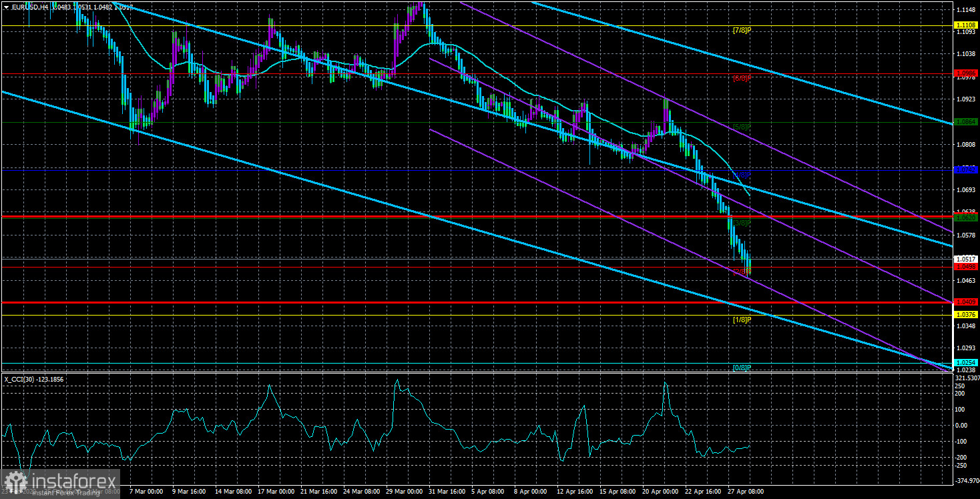Select the 1.0620 price tag on axis
Image resolution: width=980 pixels, height=499 pixels.
click(x=966, y=217)
